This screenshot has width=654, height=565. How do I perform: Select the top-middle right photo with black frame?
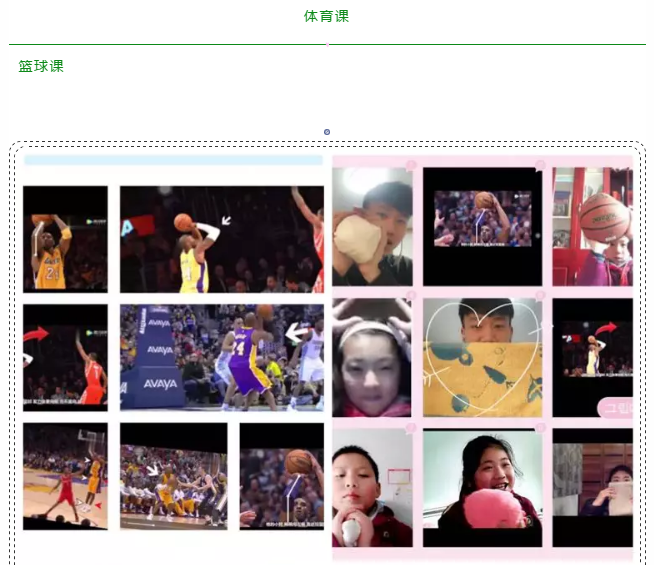(x=481, y=226)
